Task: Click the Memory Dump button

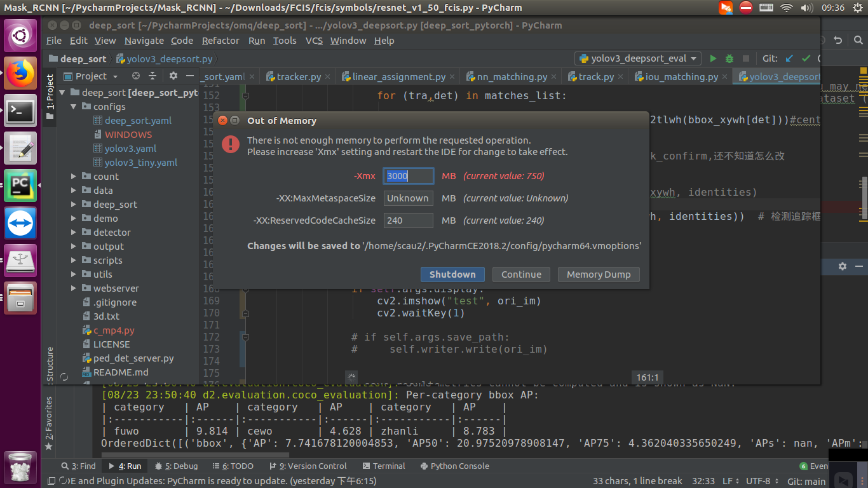Action: pos(598,274)
